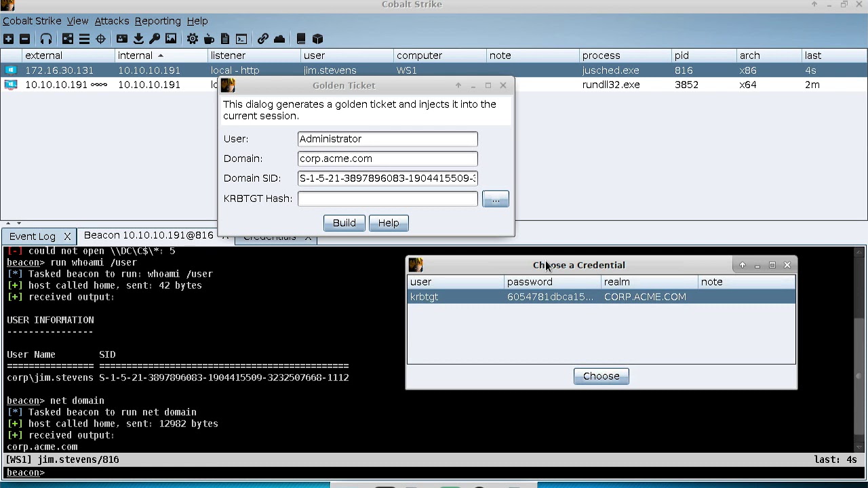Image resolution: width=868 pixels, height=488 pixels.
Task: Open the book Help icon in toolbar
Action: pyautogui.click(x=301, y=39)
